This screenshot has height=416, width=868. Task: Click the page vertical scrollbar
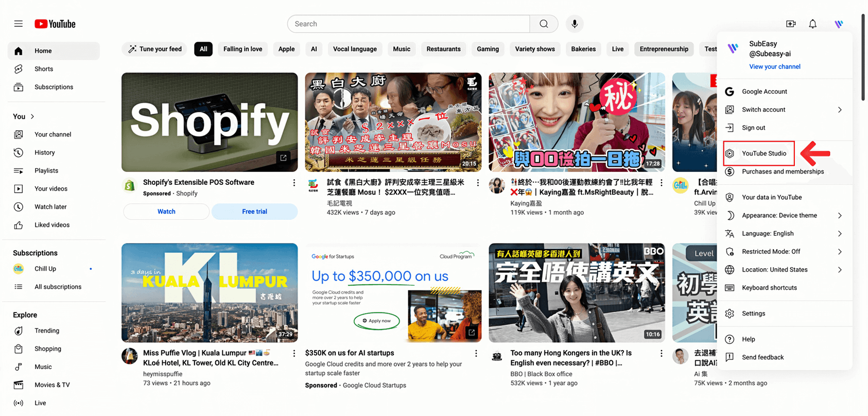pos(863,57)
